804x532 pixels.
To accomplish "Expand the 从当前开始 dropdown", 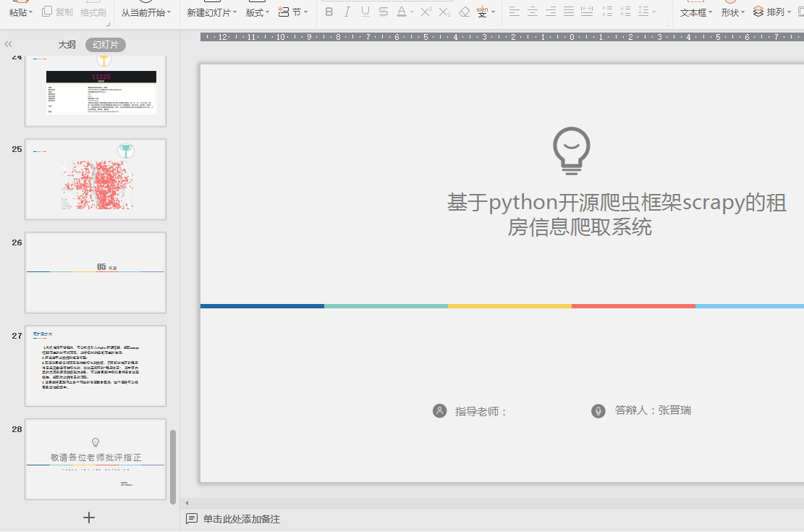I will coord(169,12).
